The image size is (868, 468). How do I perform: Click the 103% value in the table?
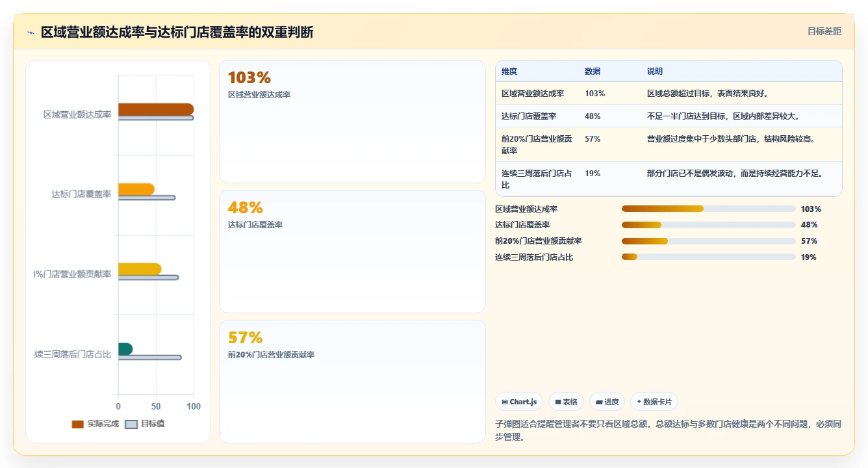point(594,94)
